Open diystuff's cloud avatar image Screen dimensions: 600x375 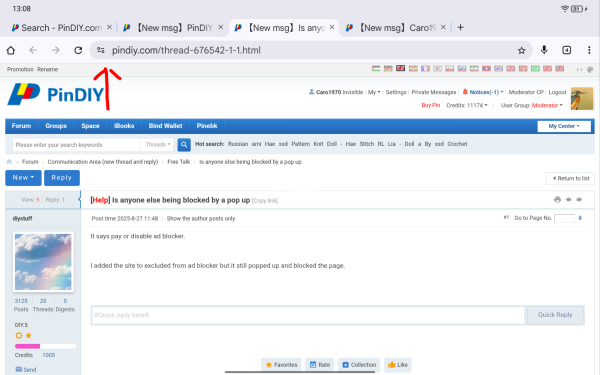coord(43,262)
